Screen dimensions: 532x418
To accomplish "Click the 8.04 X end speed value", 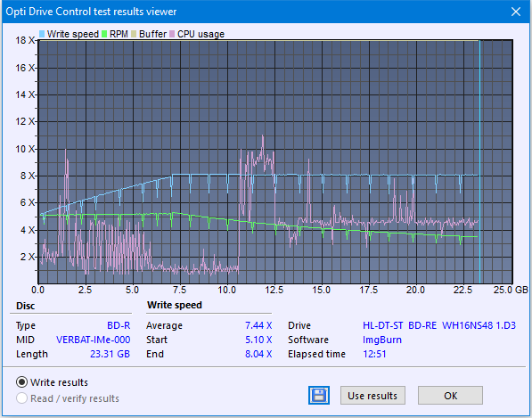I will point(258,354).
